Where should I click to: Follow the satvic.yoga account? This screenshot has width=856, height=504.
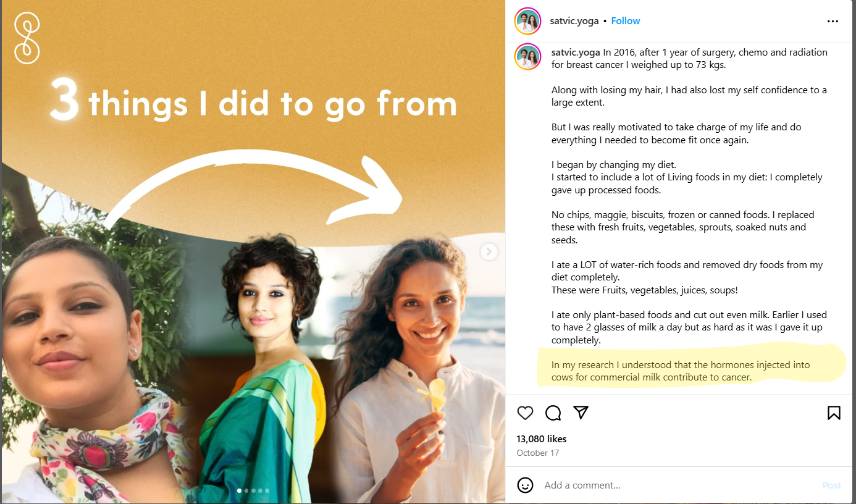coord(625,21)
